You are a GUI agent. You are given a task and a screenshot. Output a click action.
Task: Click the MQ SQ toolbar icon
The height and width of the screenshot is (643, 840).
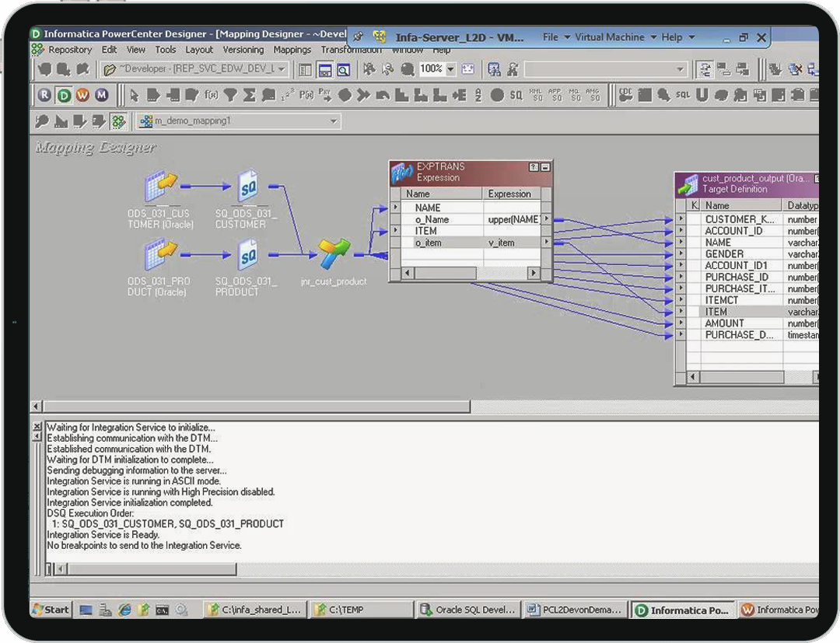point(574,96)
